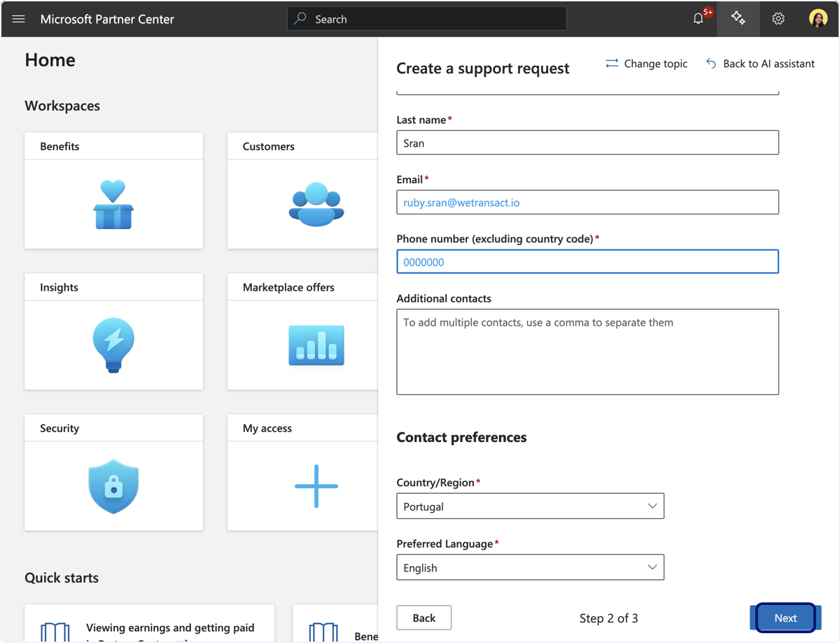The image size is (840, 643).
Task: Click into the Last name field
Action: coord(587,142)
